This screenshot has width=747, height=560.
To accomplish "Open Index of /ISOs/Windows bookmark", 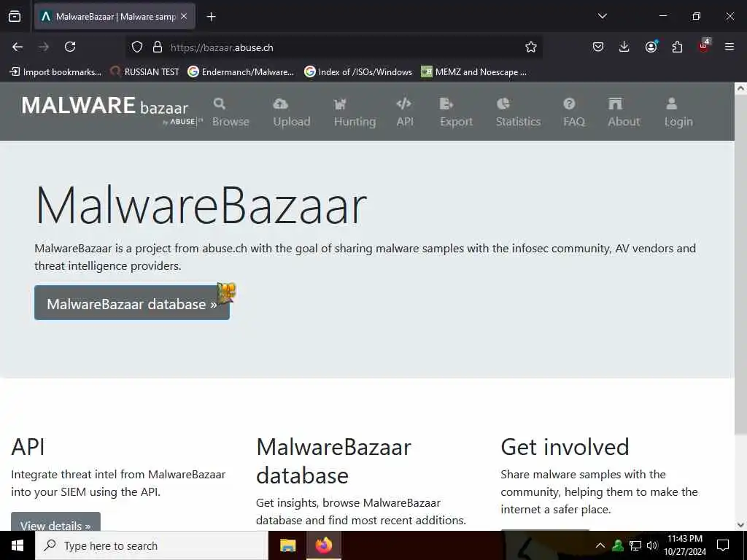I will (358, 72).
